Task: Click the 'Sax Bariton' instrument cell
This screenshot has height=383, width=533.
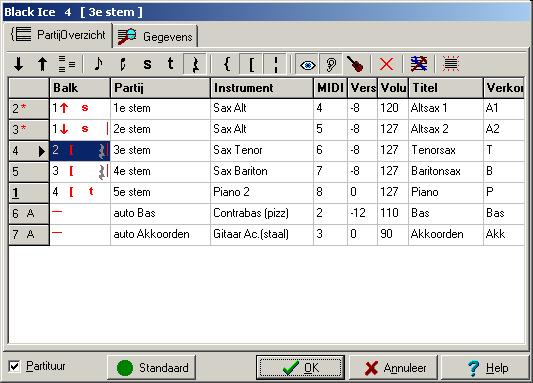Action: click(262, 171)
